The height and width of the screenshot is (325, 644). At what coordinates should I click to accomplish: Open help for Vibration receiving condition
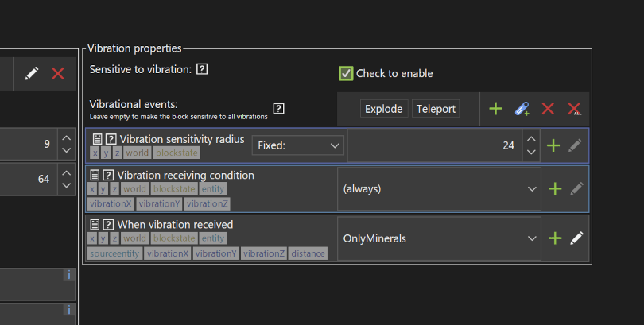tap(108, 176)
